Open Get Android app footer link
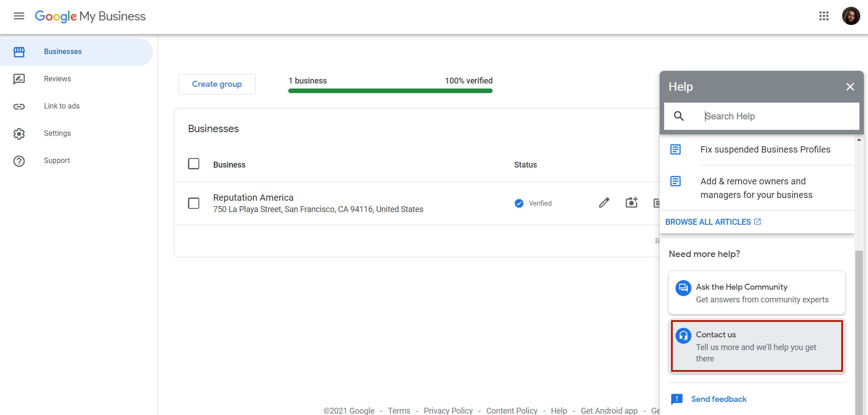868x415 pixels. pyautogui.click(x=609, y=410)
